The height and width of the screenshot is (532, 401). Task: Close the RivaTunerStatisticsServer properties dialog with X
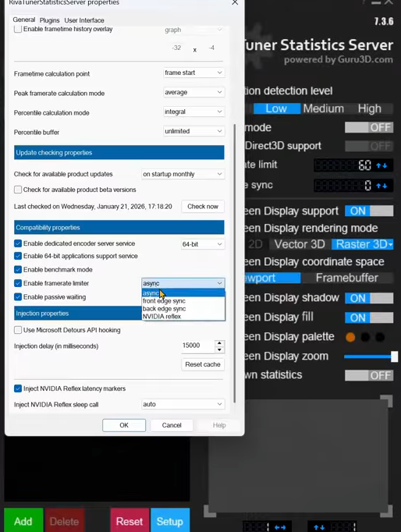click(235, 2)
